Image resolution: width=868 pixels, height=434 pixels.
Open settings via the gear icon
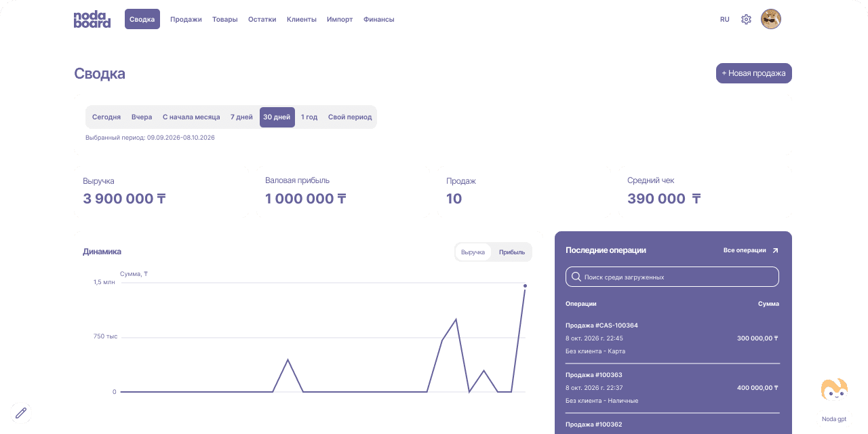click(x=746, y=20)
